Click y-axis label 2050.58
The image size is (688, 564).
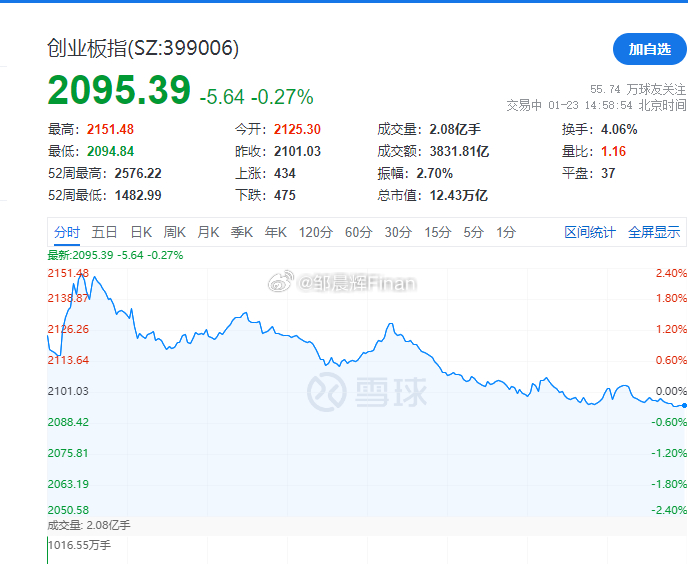(x=68, y=510)
